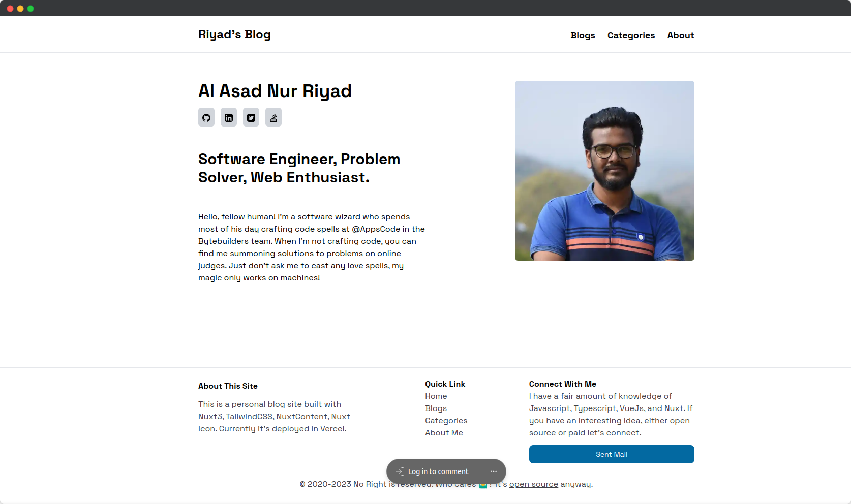Click the red window close button

tap(10, 9)
